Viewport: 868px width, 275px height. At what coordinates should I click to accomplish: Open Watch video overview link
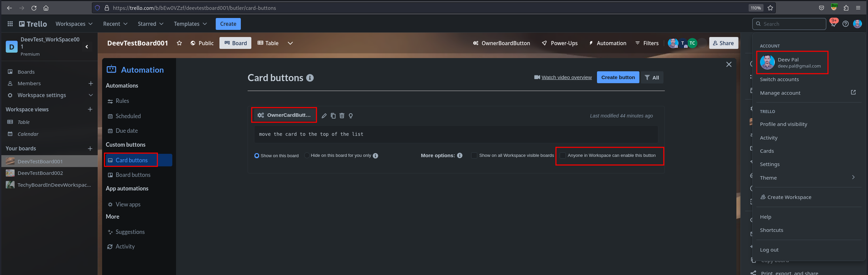pyautogui.click(x=566, y=77)
